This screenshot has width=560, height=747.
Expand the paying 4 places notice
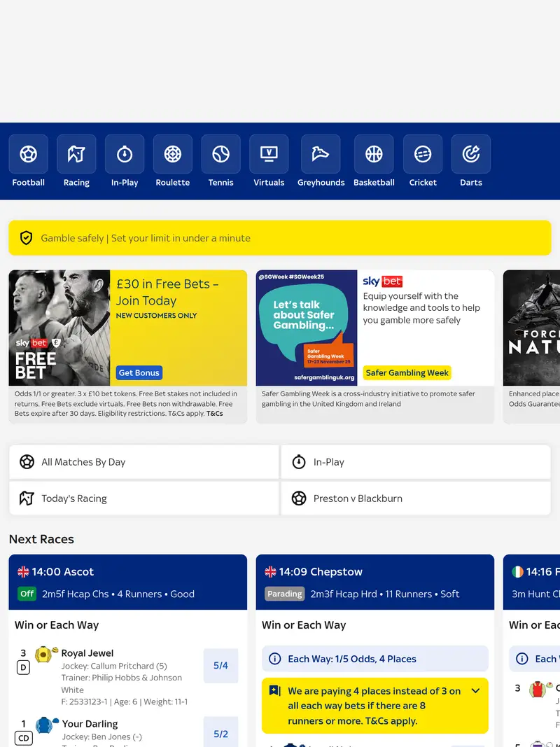tap(475, 690)
